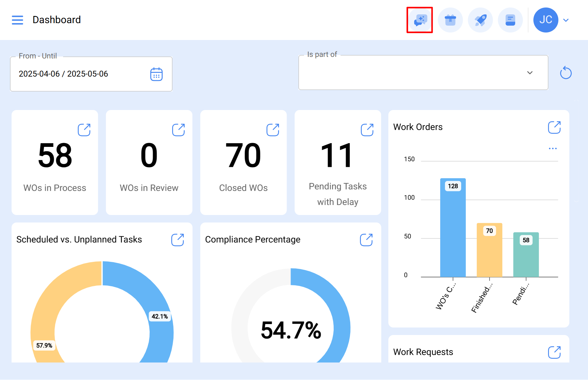Open WOs in Process card link icon
This screenshot has width=588, height=380.
pos(84,130)
